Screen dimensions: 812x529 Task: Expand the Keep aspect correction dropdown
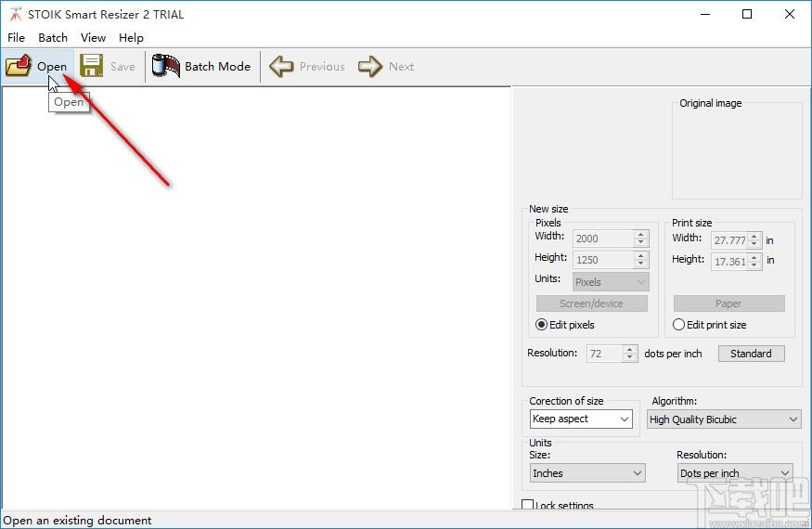[x=581, y=419]
